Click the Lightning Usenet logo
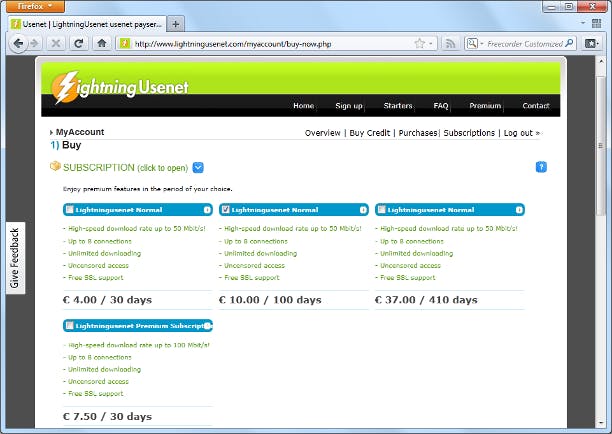The image size is (612, 434). tap(120, 87)
